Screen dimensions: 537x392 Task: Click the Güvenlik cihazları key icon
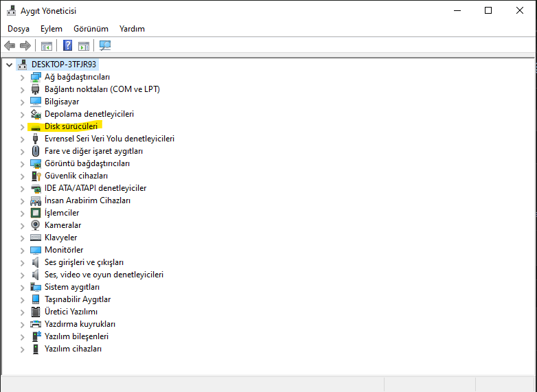[36, 176]
